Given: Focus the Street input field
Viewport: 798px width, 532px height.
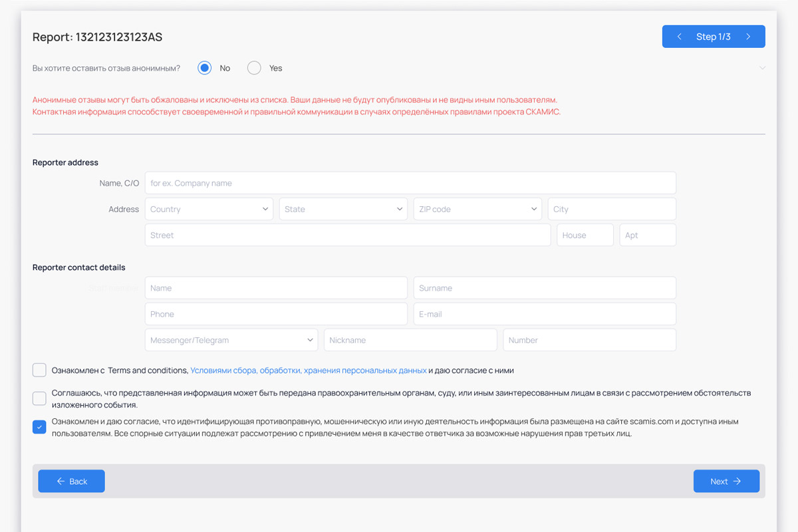Looking at the screenshot, I should pyautogui.click(x=347, y=235).
